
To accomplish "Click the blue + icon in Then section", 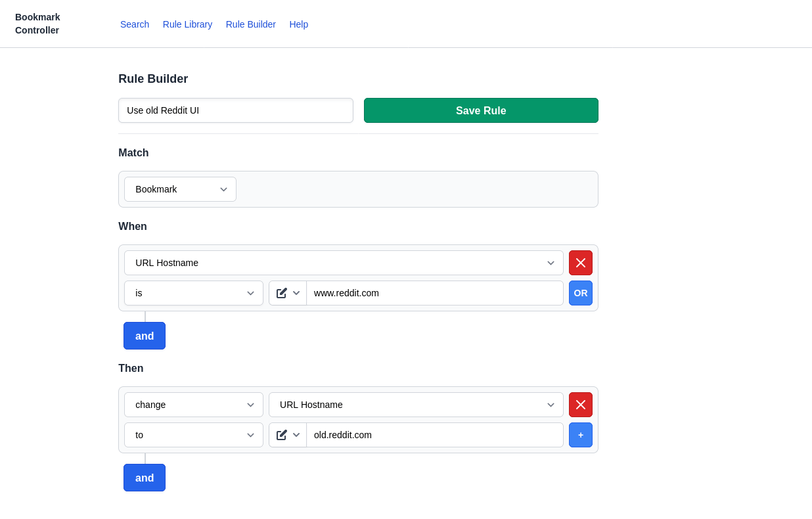I will click(x=581, y=435).
